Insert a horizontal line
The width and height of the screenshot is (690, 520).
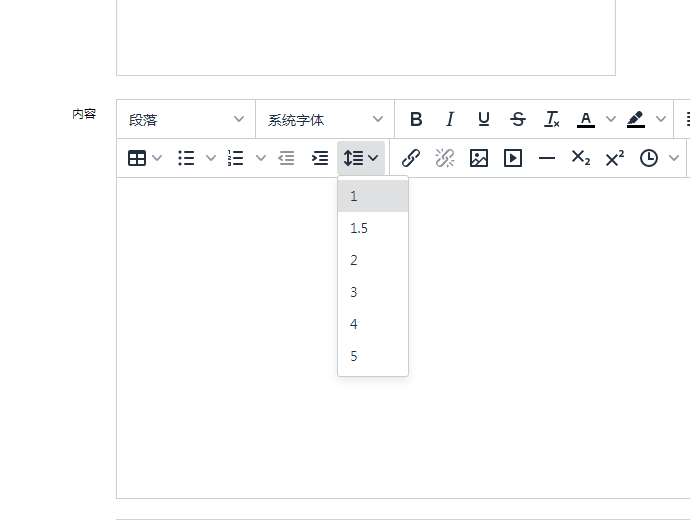(x=547, y=158)
